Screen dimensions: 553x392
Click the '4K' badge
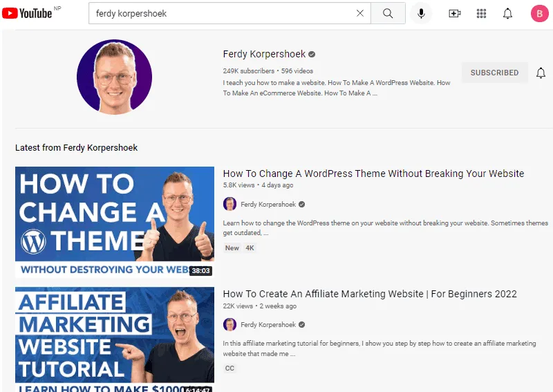(x=250, y=248)
